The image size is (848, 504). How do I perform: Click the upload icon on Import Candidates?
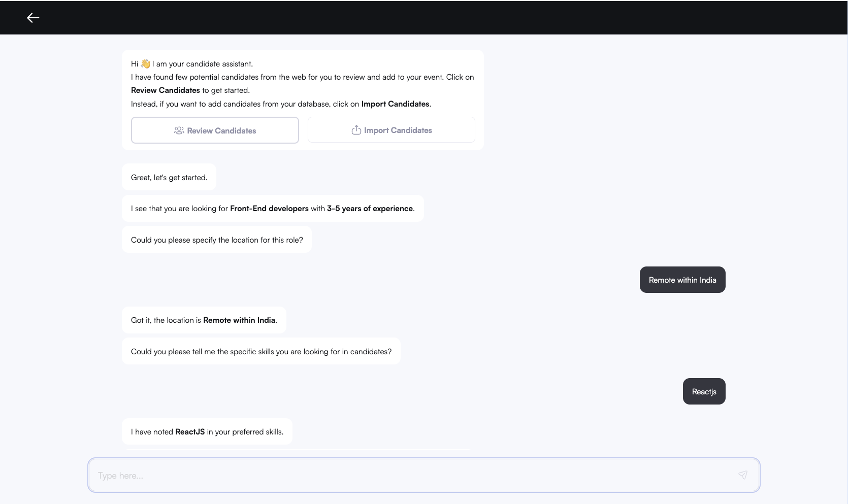point(356,130)
